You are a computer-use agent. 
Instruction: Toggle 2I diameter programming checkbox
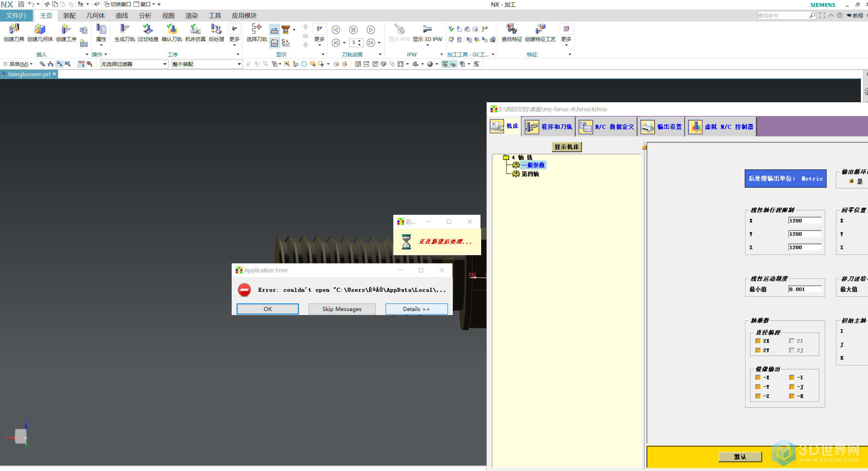(x=792, y=341)
